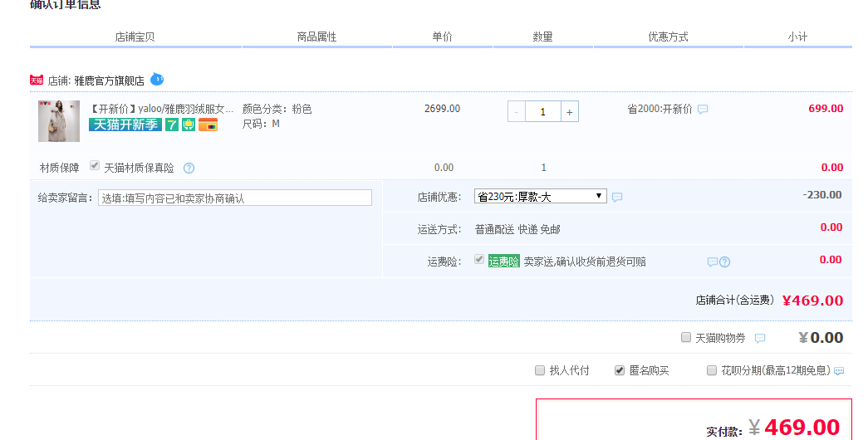
Task: Click the 给卖家留言 message input field
Action: pyautogui.click(x=235, y=198)
